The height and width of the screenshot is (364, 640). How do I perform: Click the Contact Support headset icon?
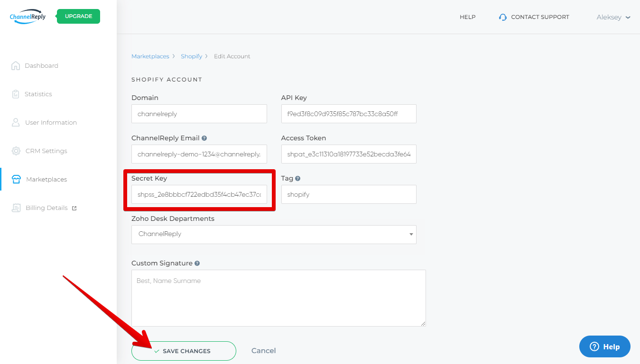[x=503, y=17]
